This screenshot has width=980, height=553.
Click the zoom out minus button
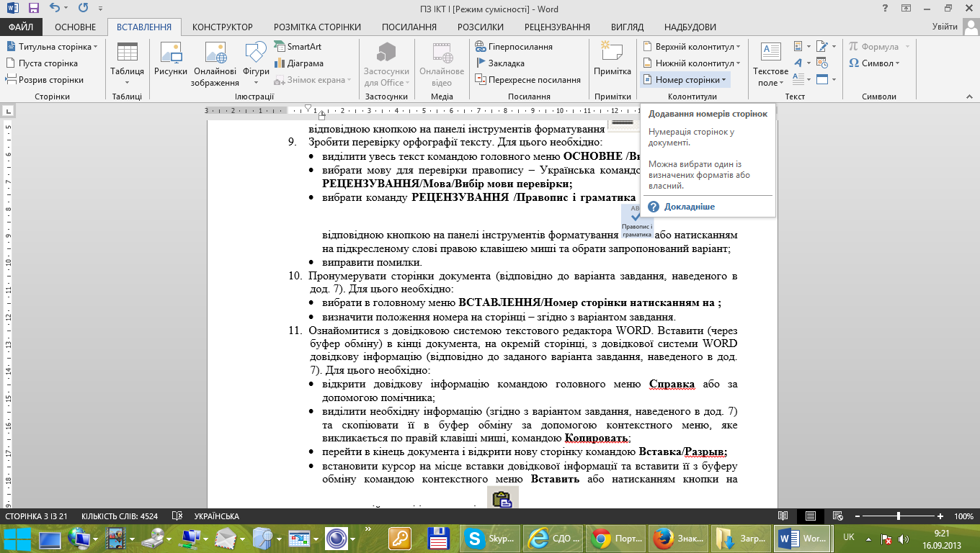[857, 516]
